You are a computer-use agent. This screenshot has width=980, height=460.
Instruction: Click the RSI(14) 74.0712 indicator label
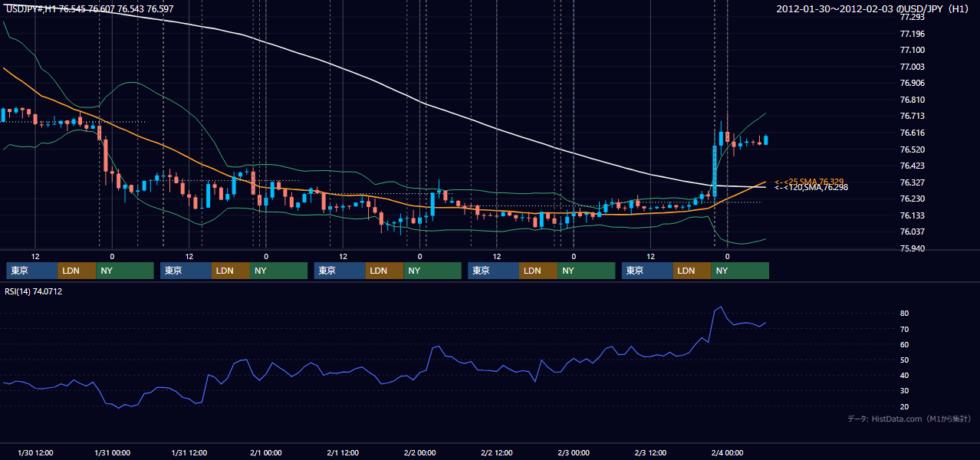(x=34, y=291)
